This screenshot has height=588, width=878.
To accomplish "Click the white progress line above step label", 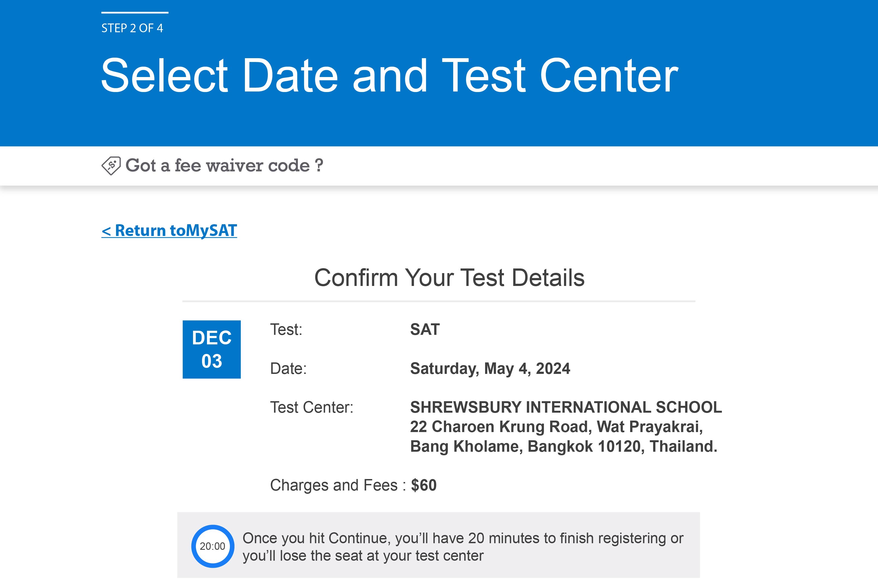I will tap(135, 12).
